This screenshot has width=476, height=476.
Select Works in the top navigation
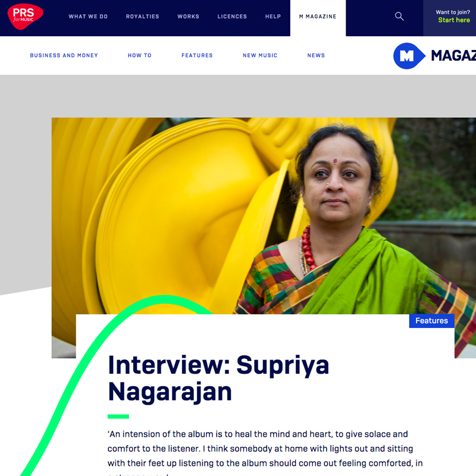pyautogui.click(x=188, y=17)
